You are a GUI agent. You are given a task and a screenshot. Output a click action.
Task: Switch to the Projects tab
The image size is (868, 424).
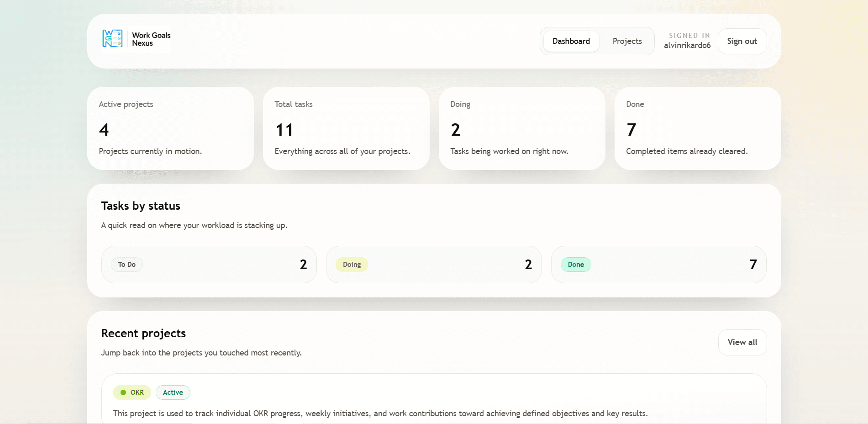627,41
